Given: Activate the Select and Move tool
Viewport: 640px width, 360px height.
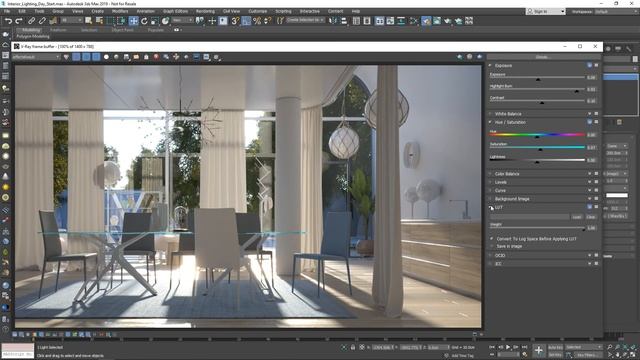Looking at the screenshot, I should tap(133, 21).
